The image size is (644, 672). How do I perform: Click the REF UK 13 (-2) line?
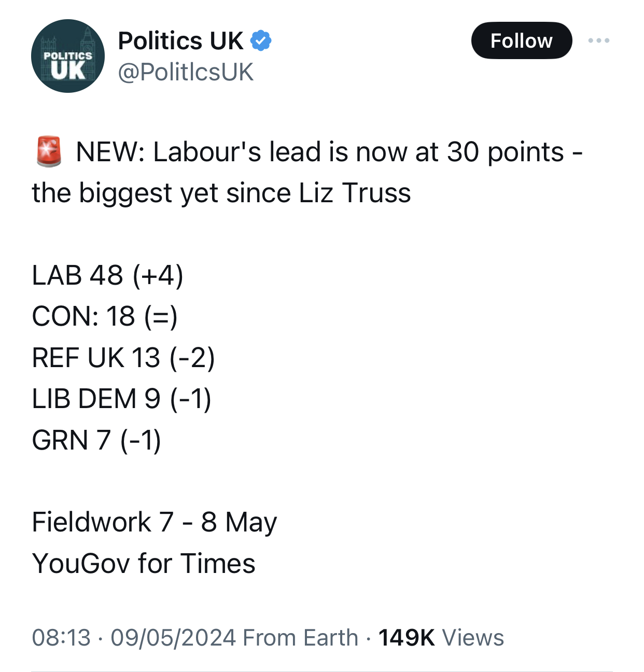click(123, 358)
